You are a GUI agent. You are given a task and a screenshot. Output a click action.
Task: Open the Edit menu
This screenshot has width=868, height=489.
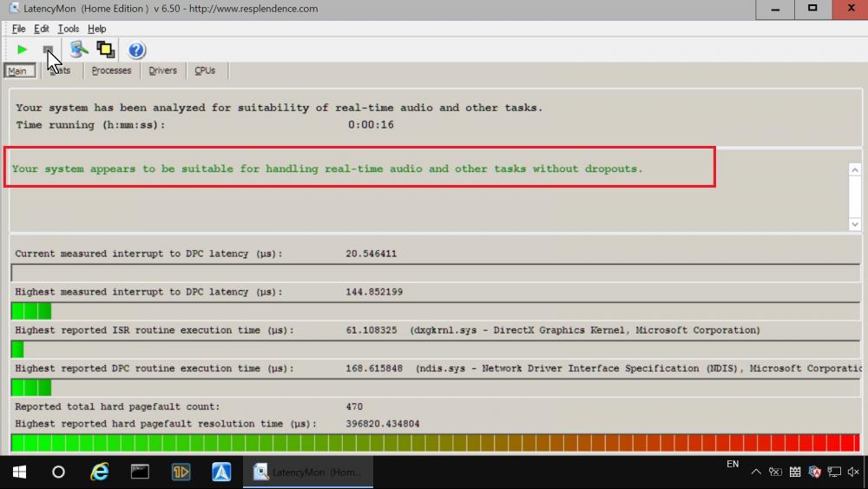(42, 29)
